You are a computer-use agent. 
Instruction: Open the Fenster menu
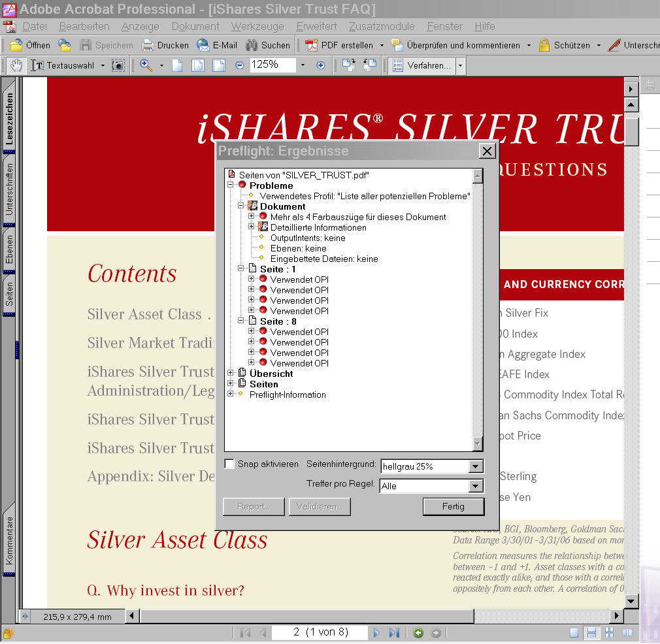point(444,27)
